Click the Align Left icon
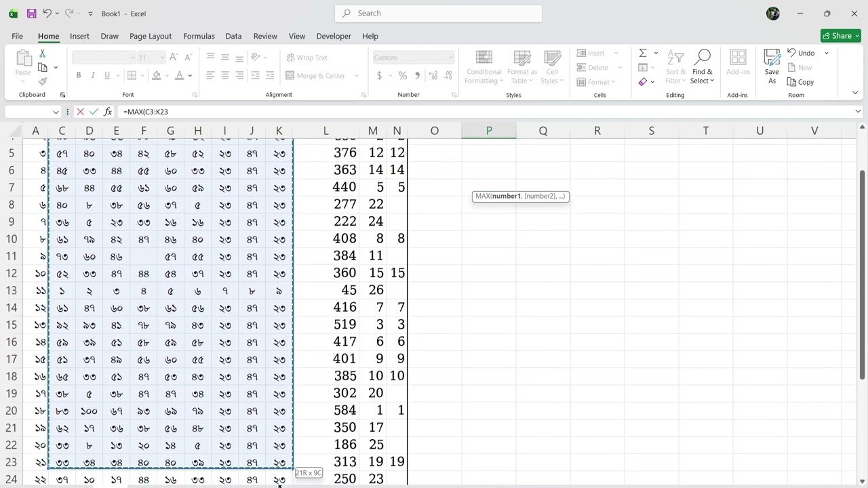 point(210,75)
